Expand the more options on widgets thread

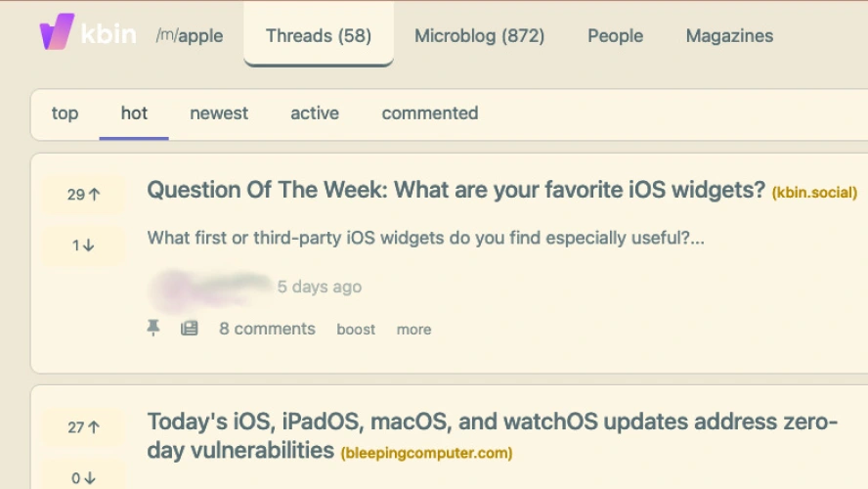413,330
